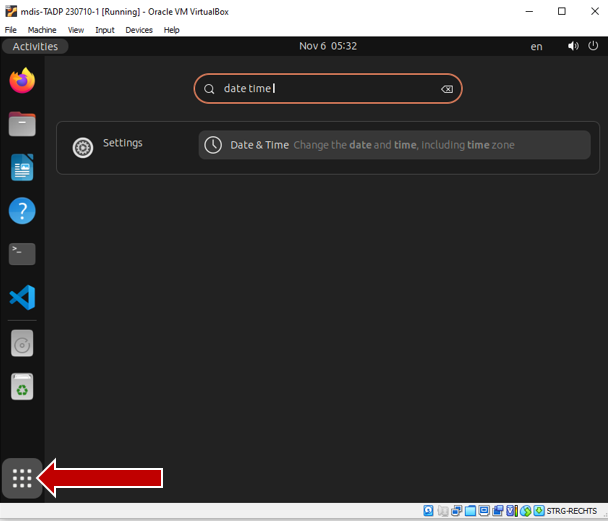Click the VirtualBox hard disk status icon
Screen dimensions: 608x521
(x=428, y=511)
